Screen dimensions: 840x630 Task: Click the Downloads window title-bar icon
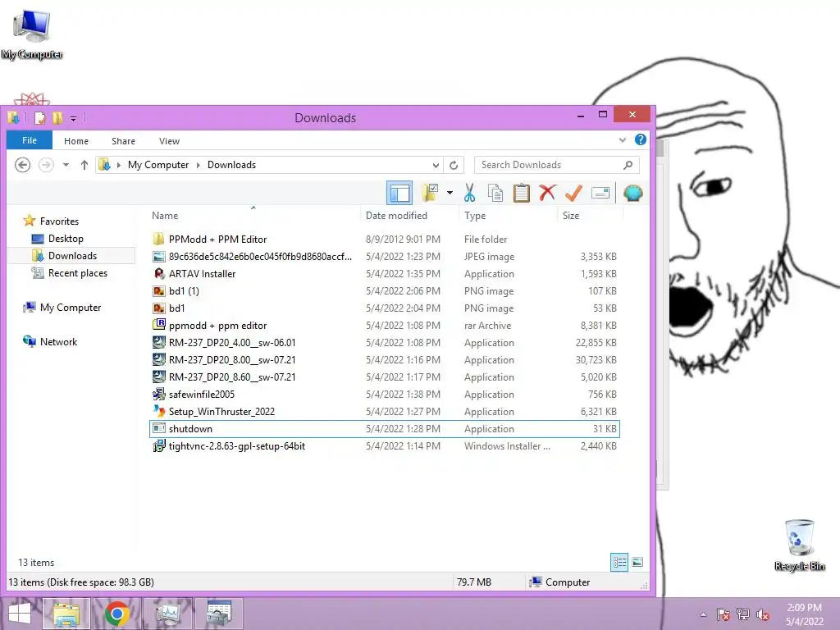[14, 117]
